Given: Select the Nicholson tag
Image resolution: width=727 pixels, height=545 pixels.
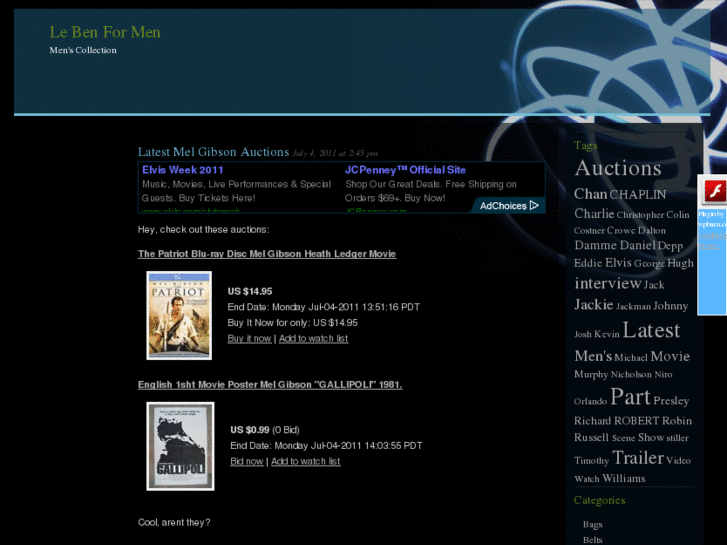Looking at the screenshot, I should click(631, 374).
